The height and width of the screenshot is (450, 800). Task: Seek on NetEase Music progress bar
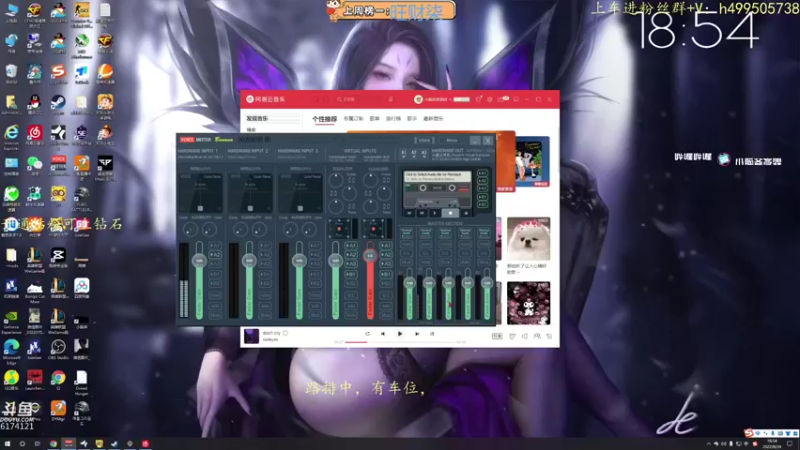pos(401,342)
